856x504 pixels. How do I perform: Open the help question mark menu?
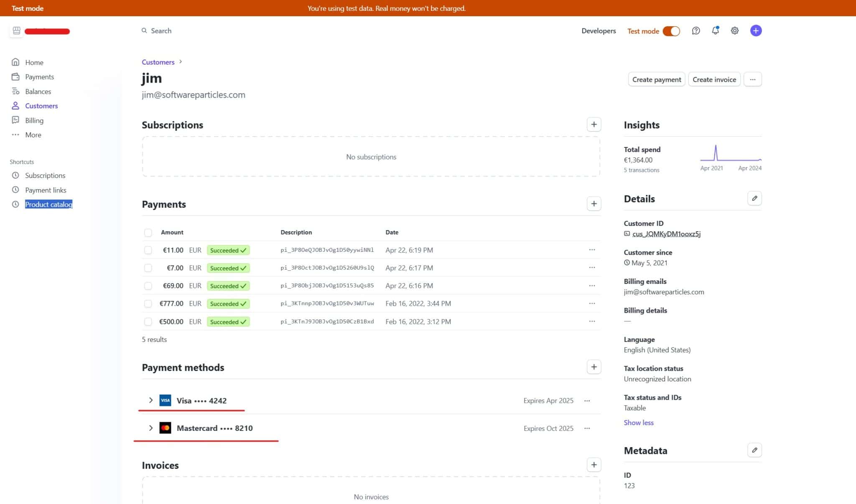tap(695, 31)
